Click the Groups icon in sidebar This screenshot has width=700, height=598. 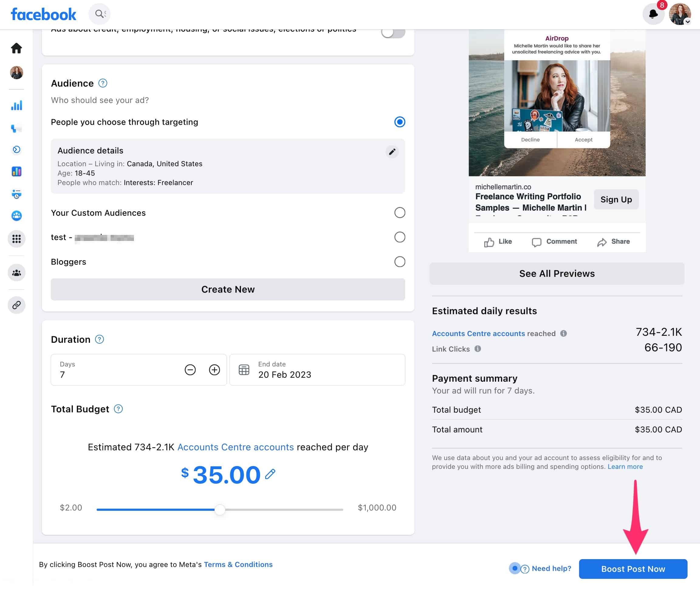pos(16,272)
